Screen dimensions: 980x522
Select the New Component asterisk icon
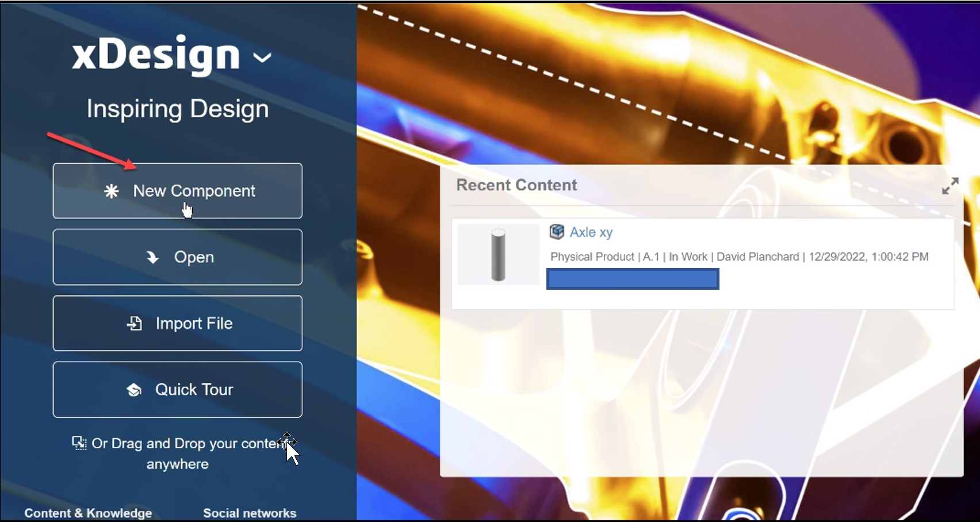coord(112,190)
